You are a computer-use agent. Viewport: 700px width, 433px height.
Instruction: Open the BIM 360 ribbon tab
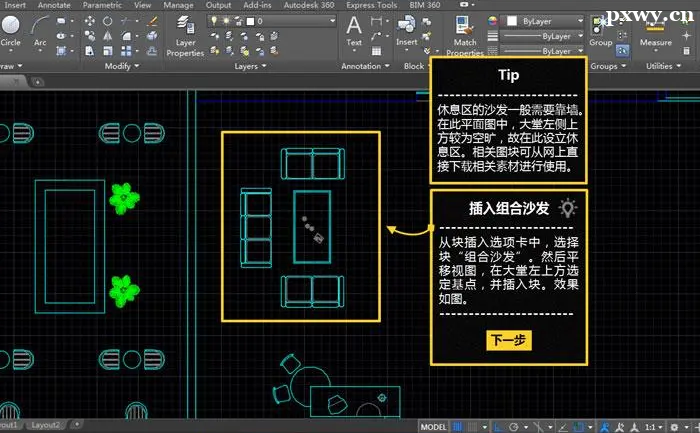point(425,5)
